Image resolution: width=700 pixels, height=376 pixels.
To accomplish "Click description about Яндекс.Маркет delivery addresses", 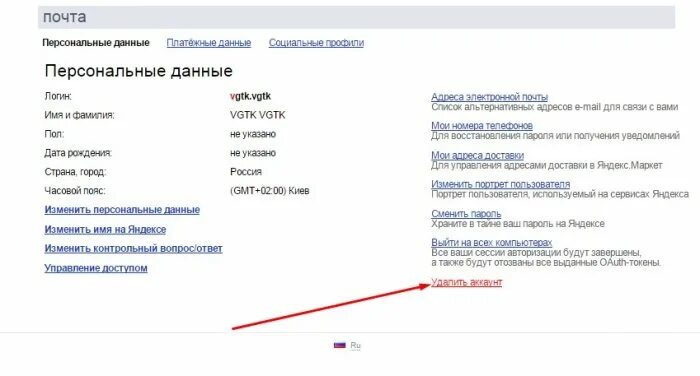I will tap(547, 166).
